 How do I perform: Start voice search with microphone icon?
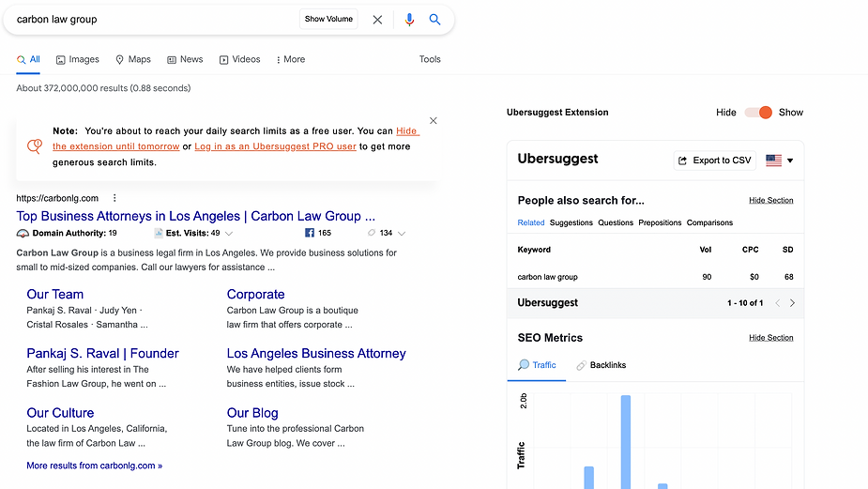(409, 20)
